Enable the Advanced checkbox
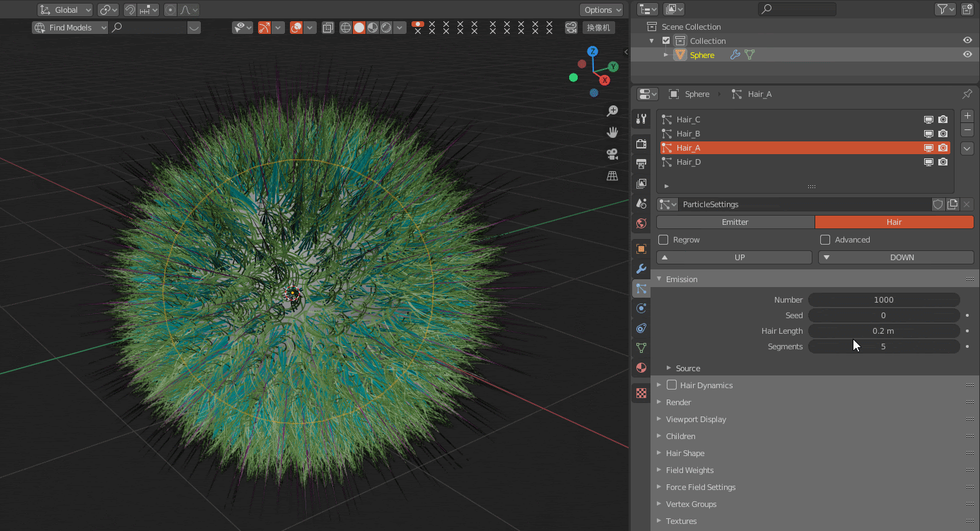 point(825,240)
